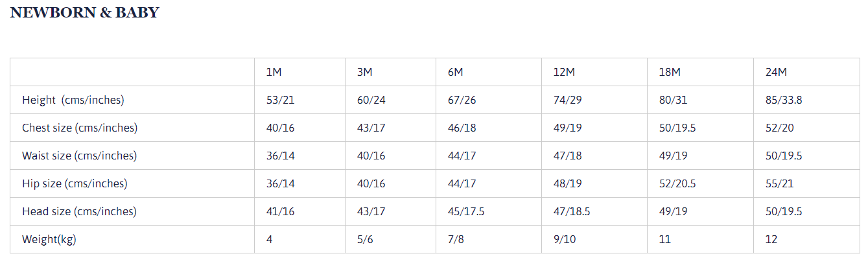Image resolution: width=868 pixels, height=269 pixels.
Task: Click the Height (cms/inches) row label
Action: point(73,100)
